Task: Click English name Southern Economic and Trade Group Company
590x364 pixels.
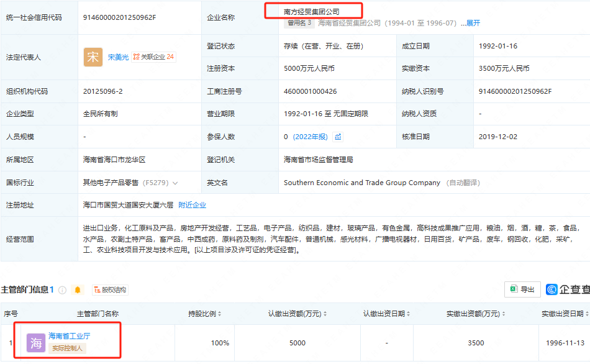Action: click(x=362, y=183)
